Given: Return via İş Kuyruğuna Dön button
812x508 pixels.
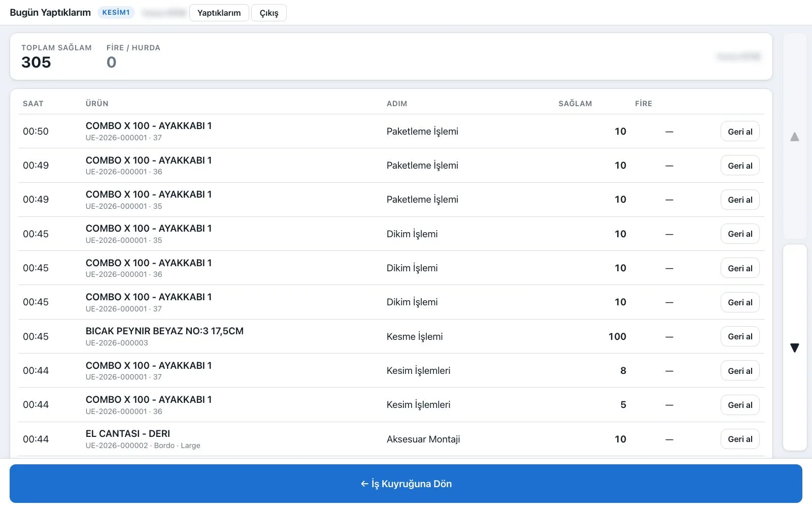Looking at the screenshot, I should click(x=406, y=484).
